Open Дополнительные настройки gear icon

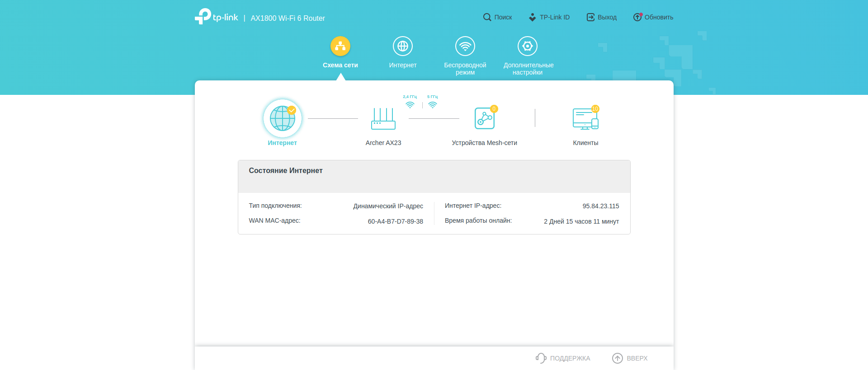(528, 46)
